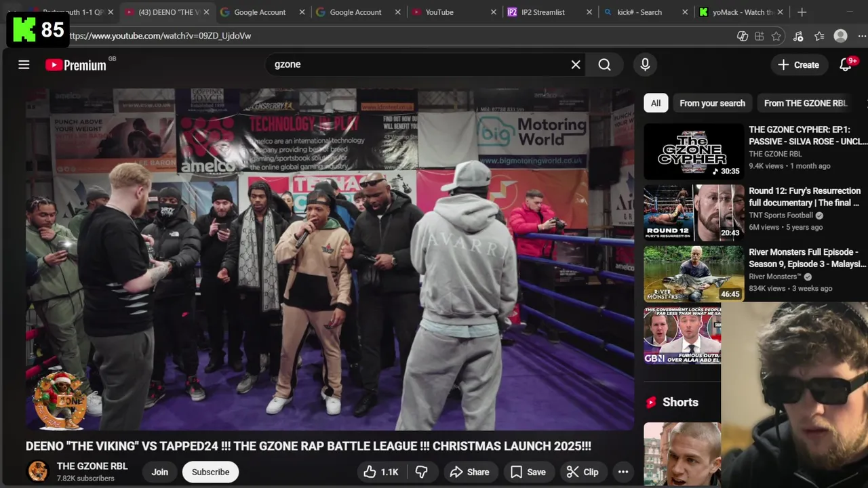This screenshot has height=488, width=868.
Task: Go to YouTube Premium home logo
Action: pyautogui.click(x=76, y=65)
